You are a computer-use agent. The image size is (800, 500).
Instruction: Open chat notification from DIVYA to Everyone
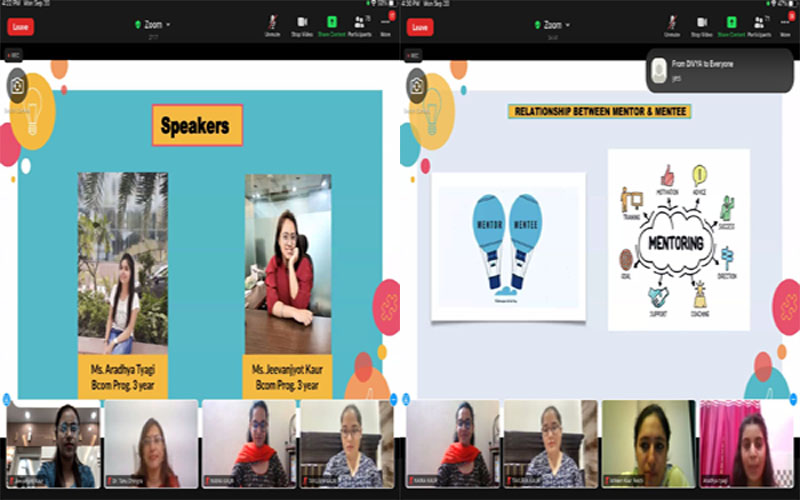(720, 69)
